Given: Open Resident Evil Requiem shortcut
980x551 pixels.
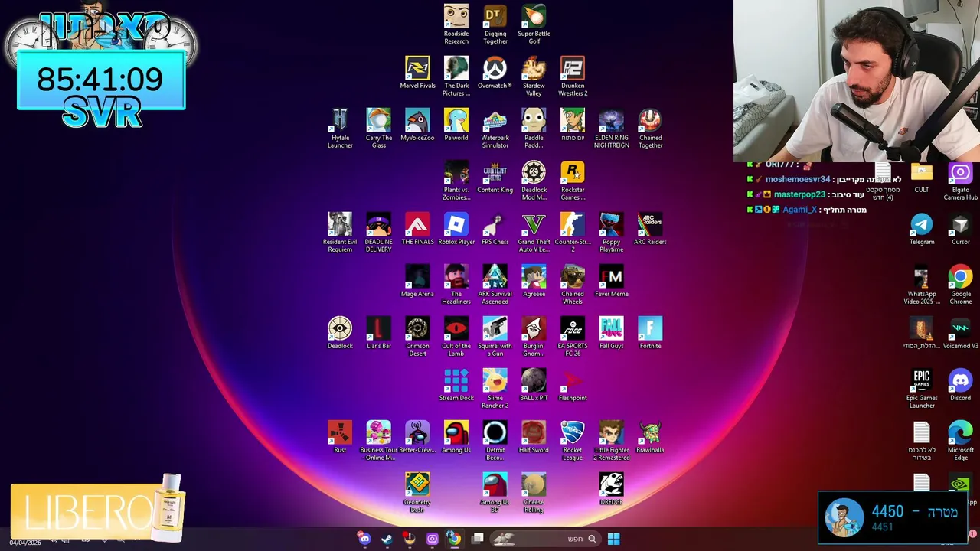Looking at the screenshot, I should (x=340, y=233).
